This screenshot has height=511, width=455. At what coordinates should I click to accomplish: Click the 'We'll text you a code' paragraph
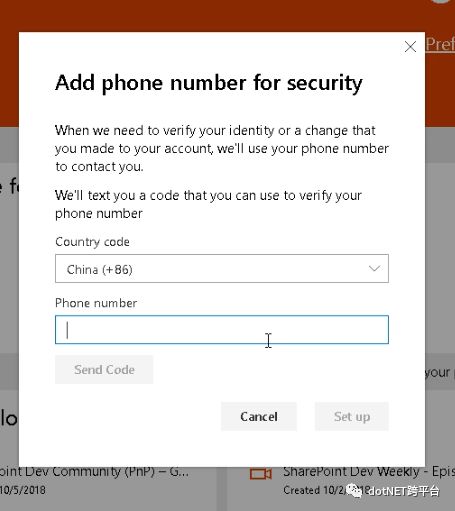click(x=208, y=204)
